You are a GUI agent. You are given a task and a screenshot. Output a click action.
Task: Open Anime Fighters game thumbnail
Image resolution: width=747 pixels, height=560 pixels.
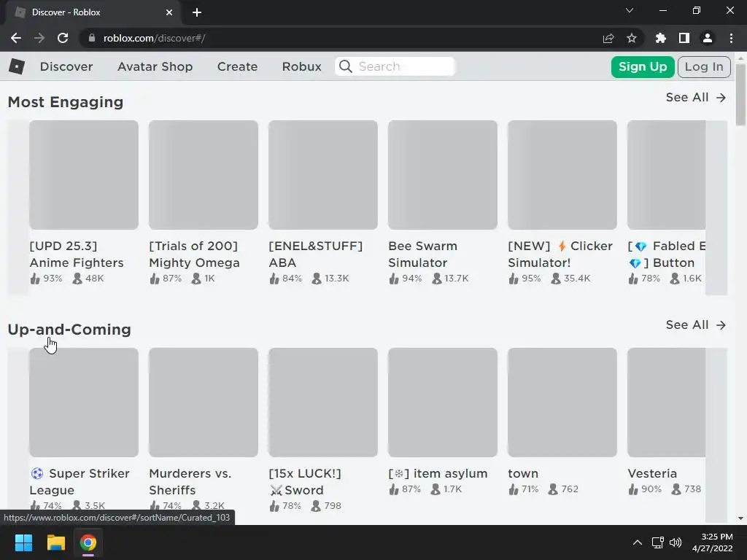point(84,175)
